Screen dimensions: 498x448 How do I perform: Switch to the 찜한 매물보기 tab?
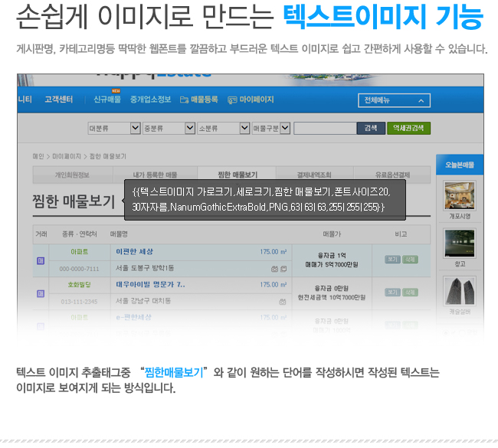[x=237, y=175]
